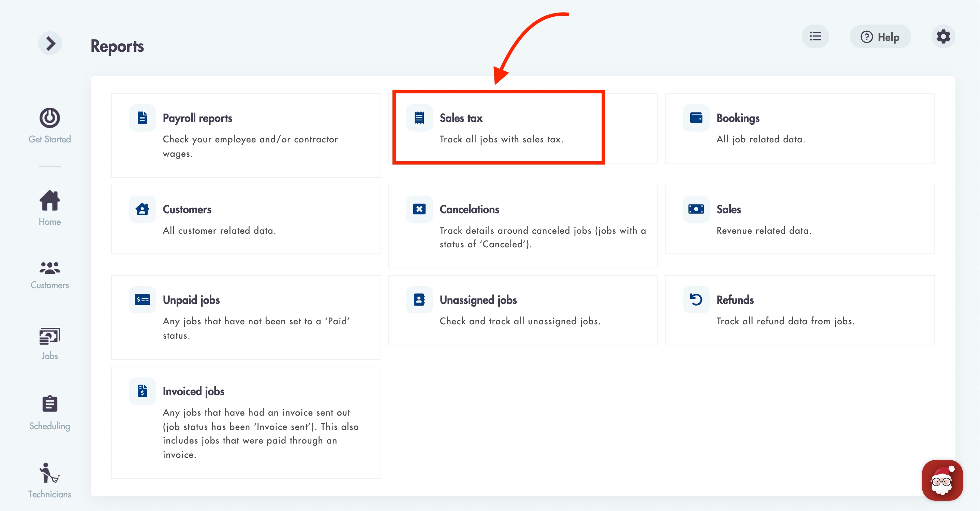Click the Home sidebar label

49,222
